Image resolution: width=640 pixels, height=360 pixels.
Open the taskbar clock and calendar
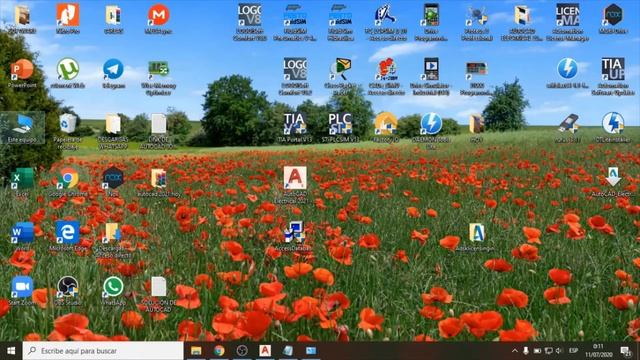tap(598, 351)
